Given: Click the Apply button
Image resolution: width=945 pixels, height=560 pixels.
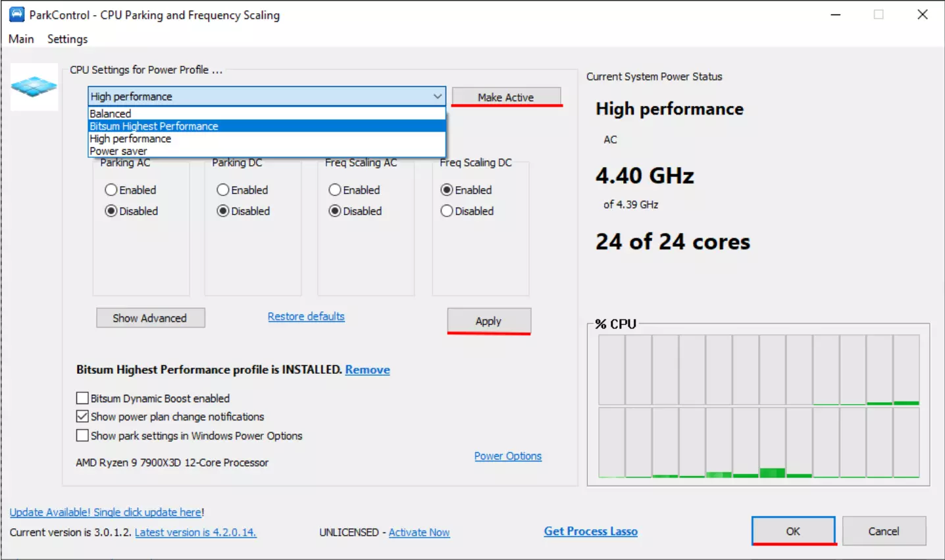Looking at the screenshot, I should coord(488,321).
